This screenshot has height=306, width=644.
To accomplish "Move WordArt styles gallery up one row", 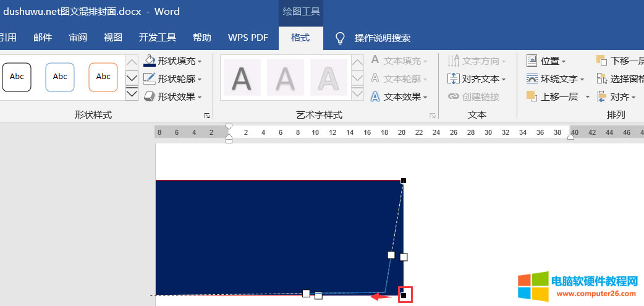I will (x=358, y=62).
